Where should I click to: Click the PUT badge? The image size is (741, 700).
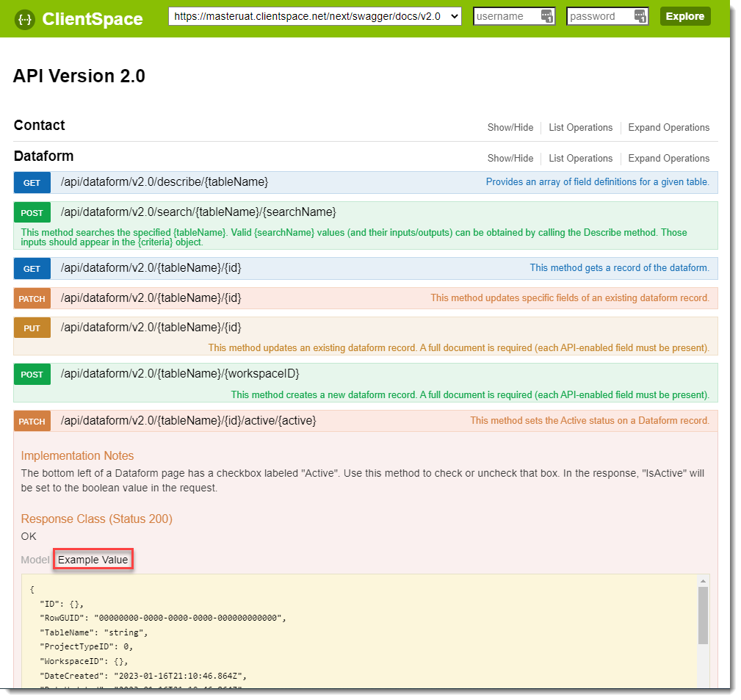(x=32, y=328)
